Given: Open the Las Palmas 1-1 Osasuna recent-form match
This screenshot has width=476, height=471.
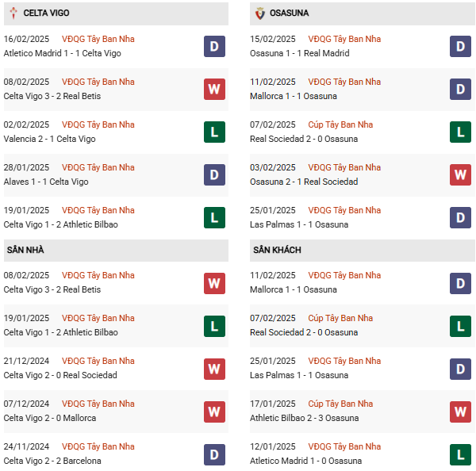Looking at the screenshot, I should pyautogui.click(x=293, y=224).
